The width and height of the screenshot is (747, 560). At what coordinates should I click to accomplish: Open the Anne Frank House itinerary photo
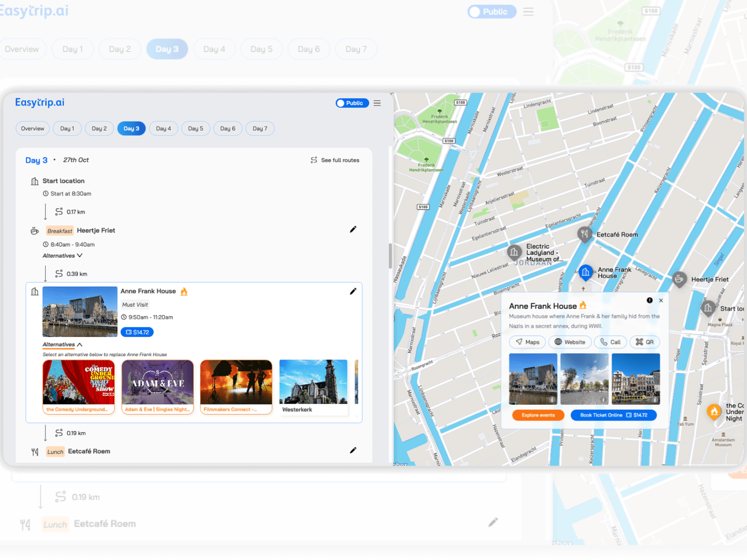click(x=80, y=311)
